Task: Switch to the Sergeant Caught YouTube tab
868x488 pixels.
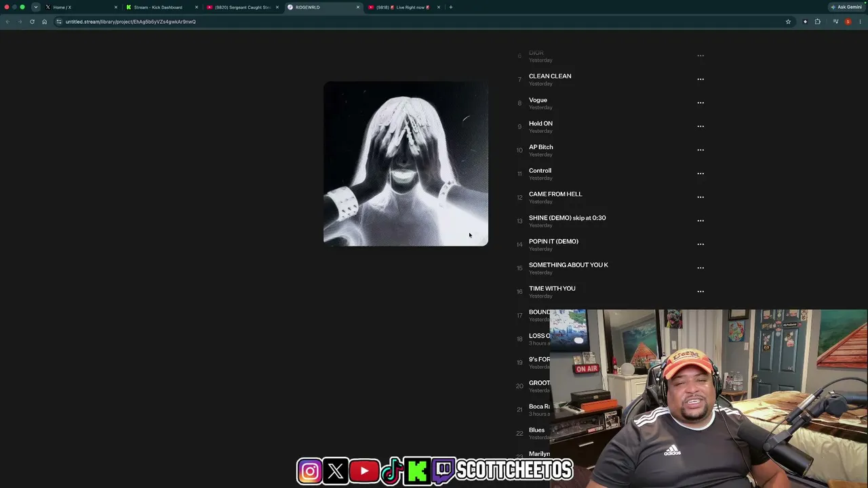Action: (x=242, y=7)
